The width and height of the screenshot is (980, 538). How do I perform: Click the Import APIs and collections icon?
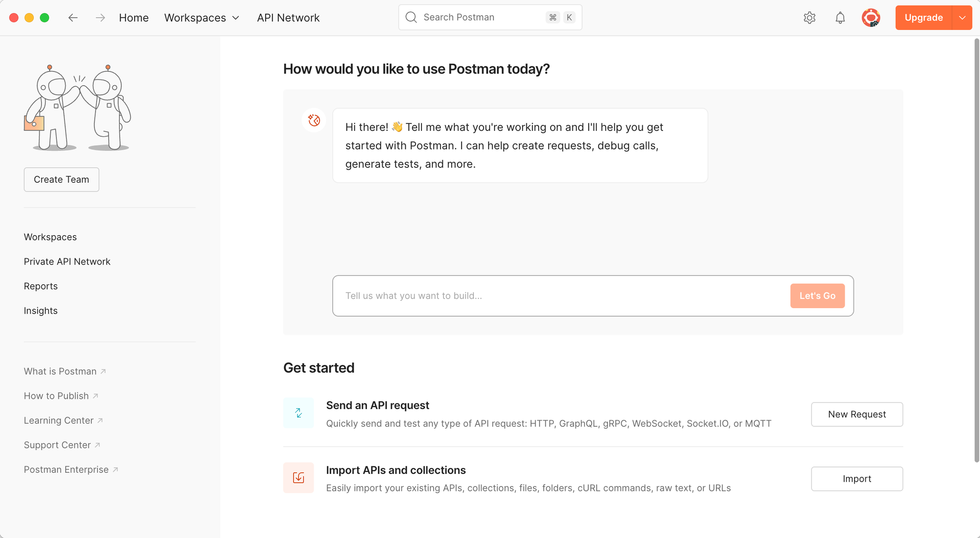tap(298, 478)
